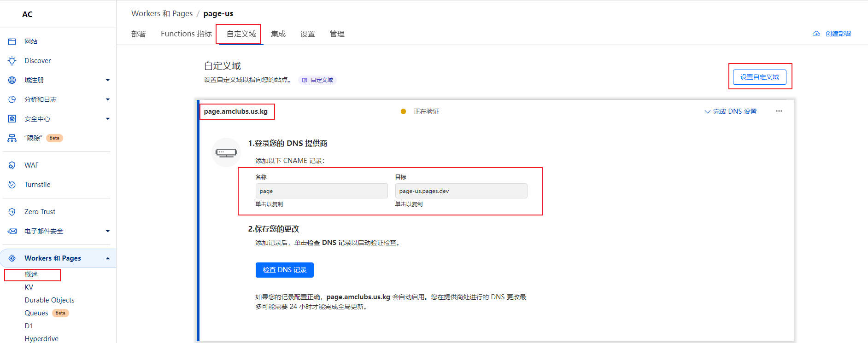Click the "跟踪" Beta network icon

point(12,138)
